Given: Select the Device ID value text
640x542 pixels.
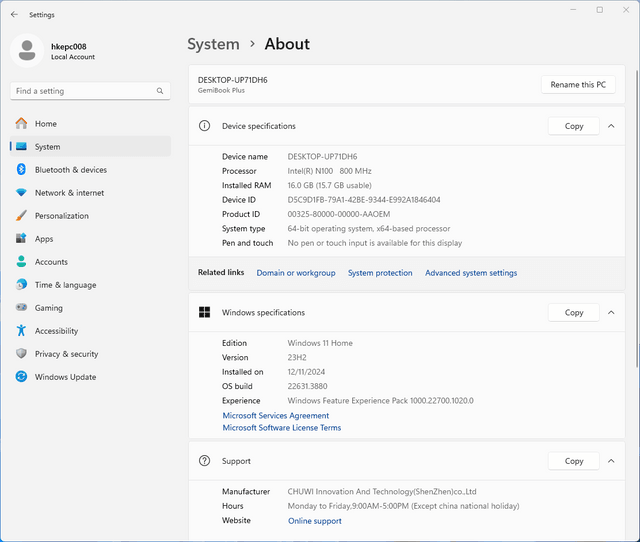Looking at the screenshot, I should pos(364,200).
